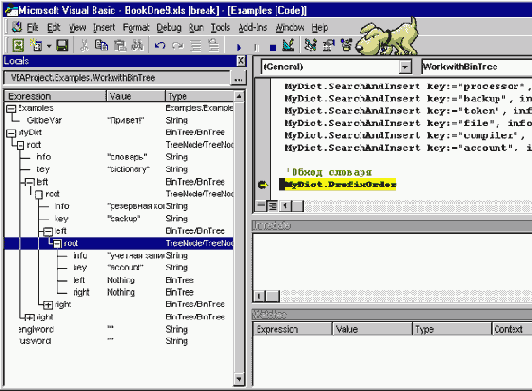The width and height of the screenshot is (532, 391).
Task: Click the Expression column header in Locals
Action: pyautogui.click(x=56, y=96)
